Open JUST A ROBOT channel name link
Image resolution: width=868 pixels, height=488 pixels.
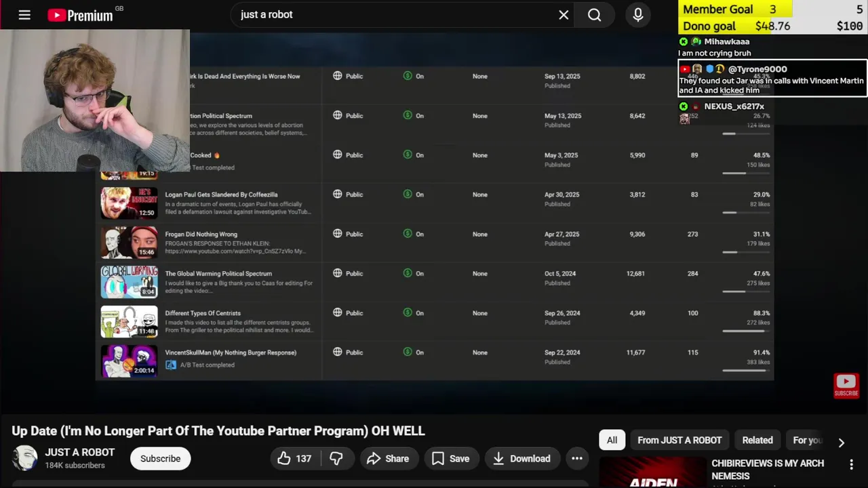point(80,453)
